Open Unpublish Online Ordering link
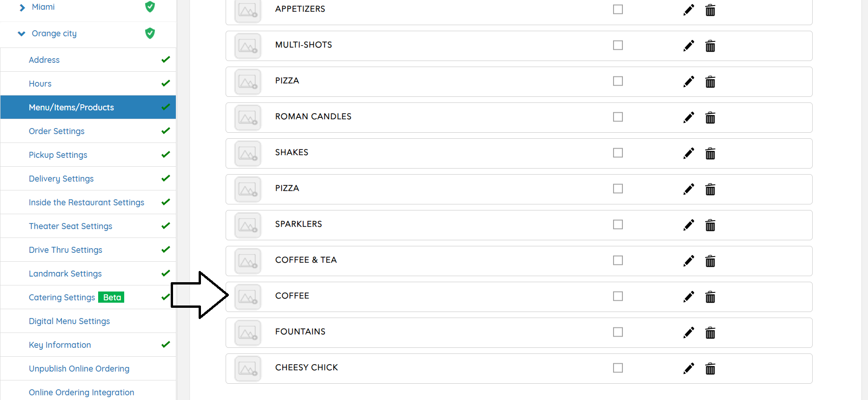Viewport: 868px width, 400px height. click(x=79, y=369)
